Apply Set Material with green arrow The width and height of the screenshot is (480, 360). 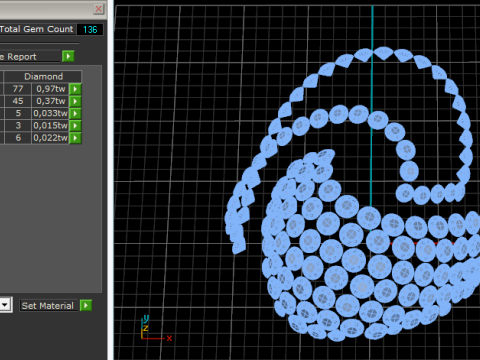[x=86, y=305]
